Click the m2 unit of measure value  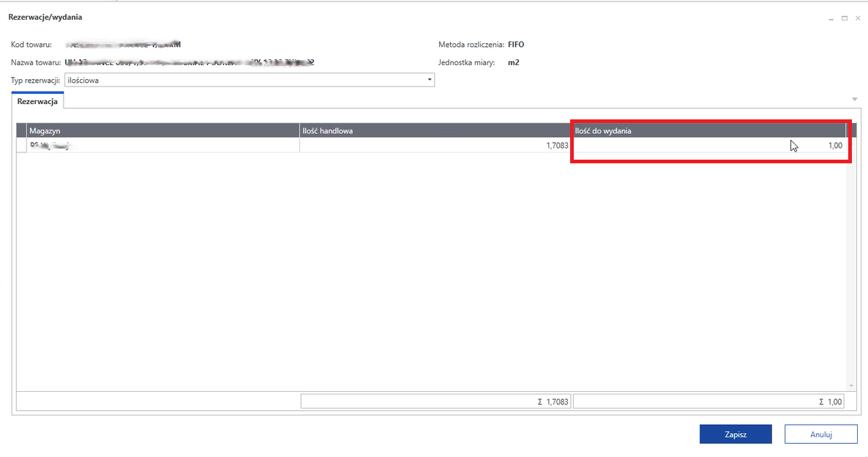(514, 62)
